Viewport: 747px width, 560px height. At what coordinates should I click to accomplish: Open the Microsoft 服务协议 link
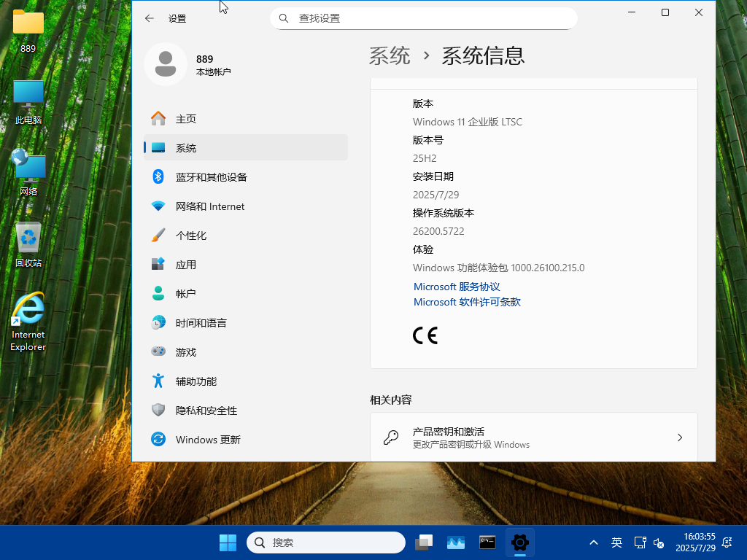point(457,287)
